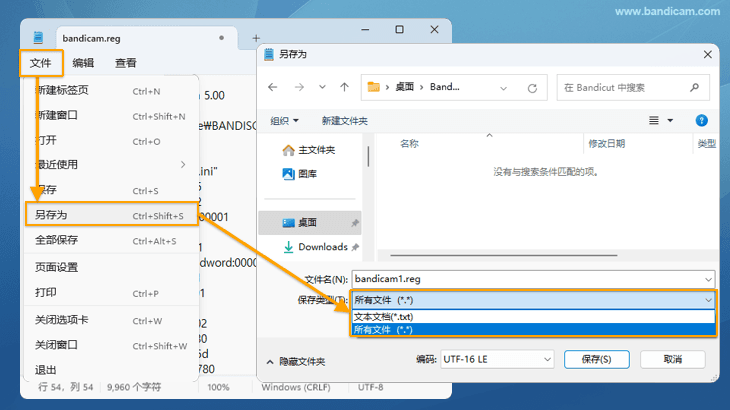This screenshot has height=410, width=730.
Task: Select 主文件夹 in navigation pane
Action: pos(309,150)
